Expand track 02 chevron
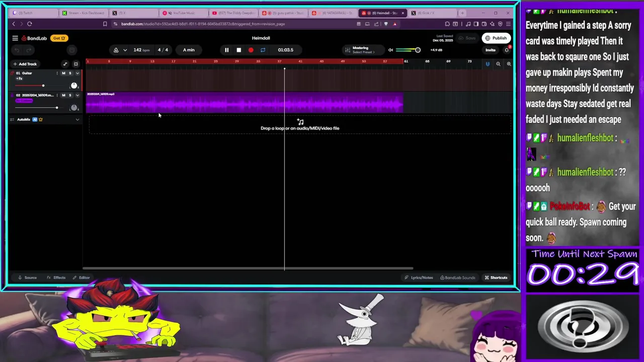 click(77, 96)
